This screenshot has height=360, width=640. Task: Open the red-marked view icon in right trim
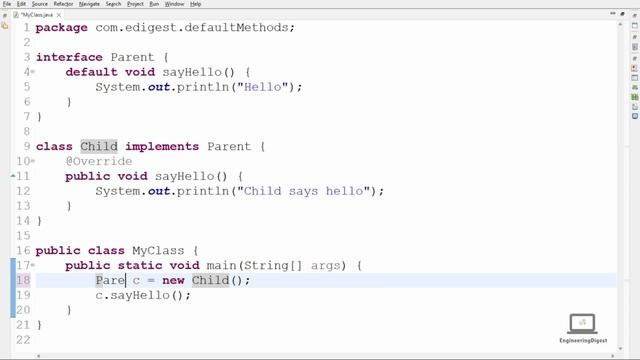(x=635, y=68)
